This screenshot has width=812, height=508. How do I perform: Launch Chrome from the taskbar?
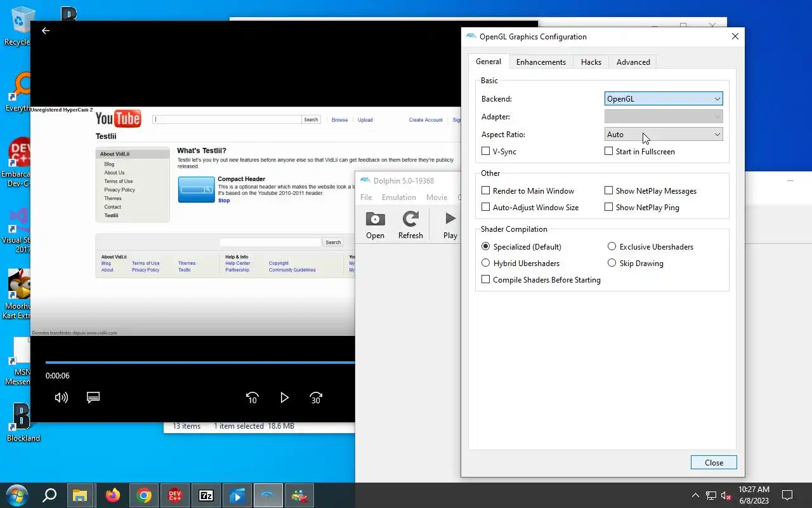pos(144,495)
